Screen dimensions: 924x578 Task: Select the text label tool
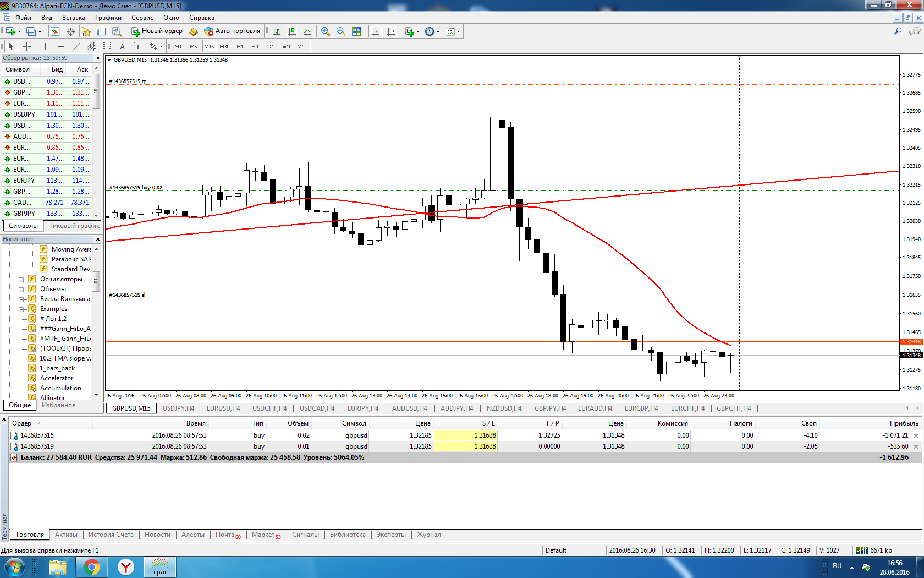coord(137,47)
